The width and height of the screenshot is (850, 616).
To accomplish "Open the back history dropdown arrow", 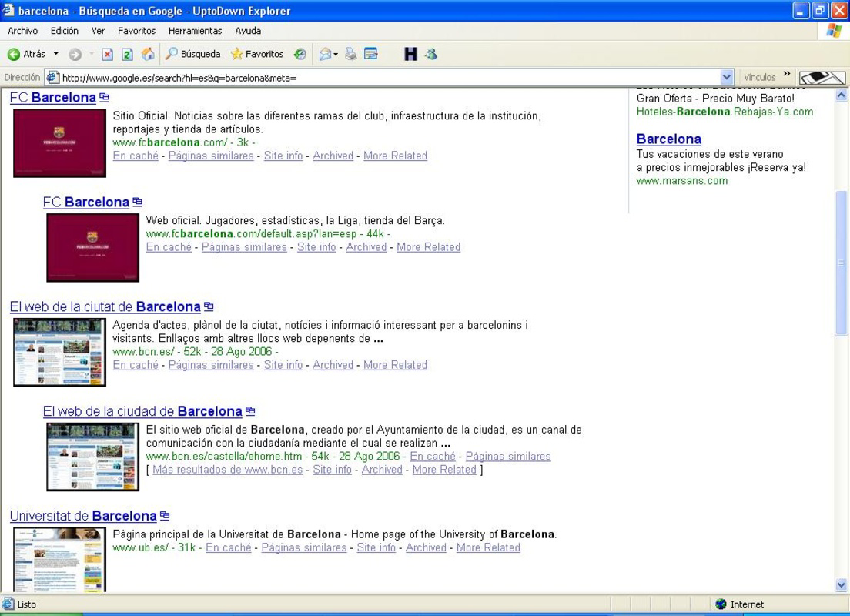I will tap(56, 54).
